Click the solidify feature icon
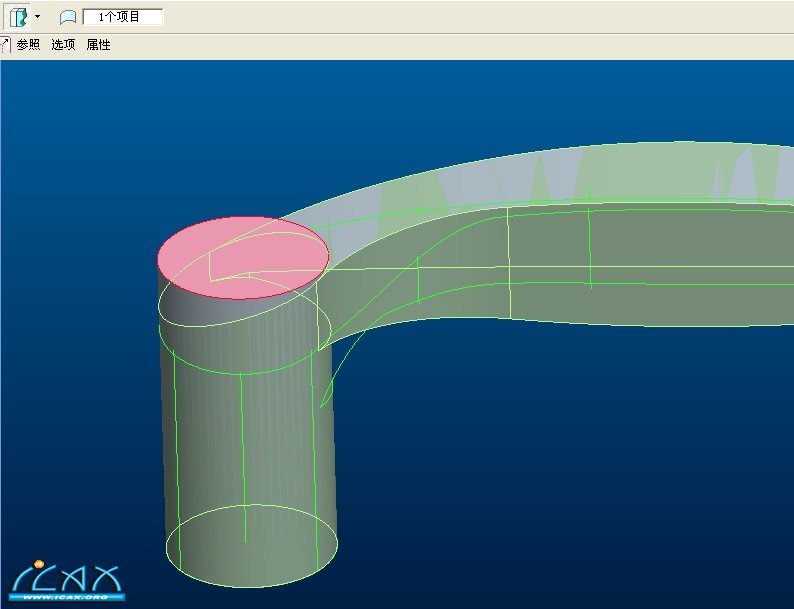 click(x=18, y=16)
